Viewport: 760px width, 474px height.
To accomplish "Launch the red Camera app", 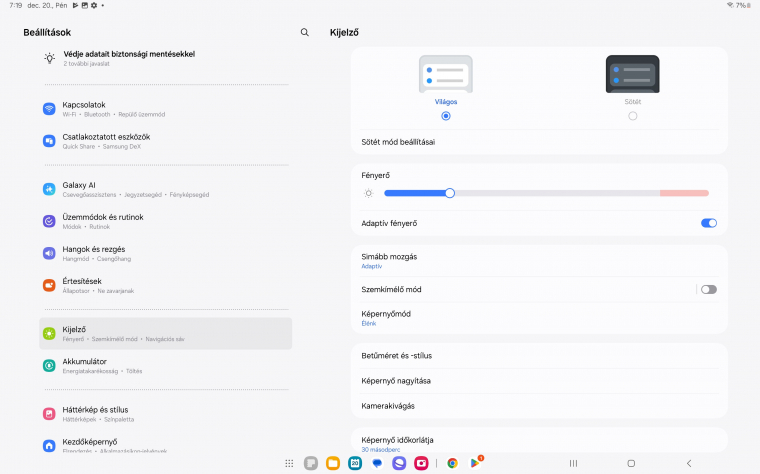I will point(421,463).
